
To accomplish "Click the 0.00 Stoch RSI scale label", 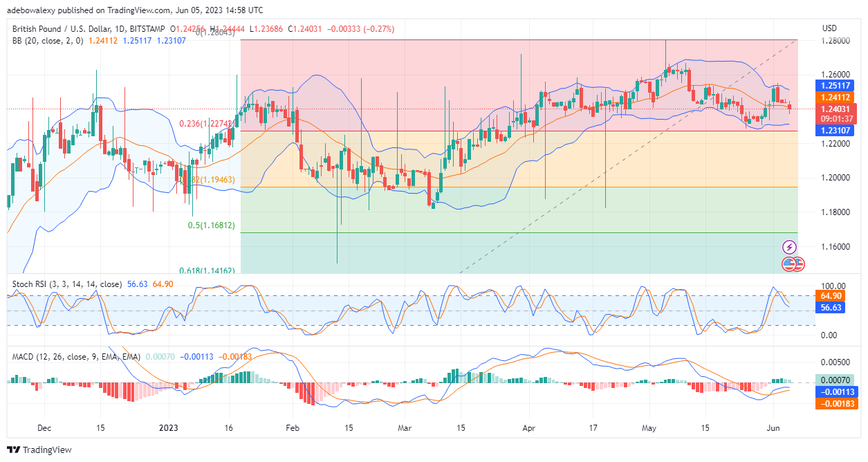I will click(829, 335).
